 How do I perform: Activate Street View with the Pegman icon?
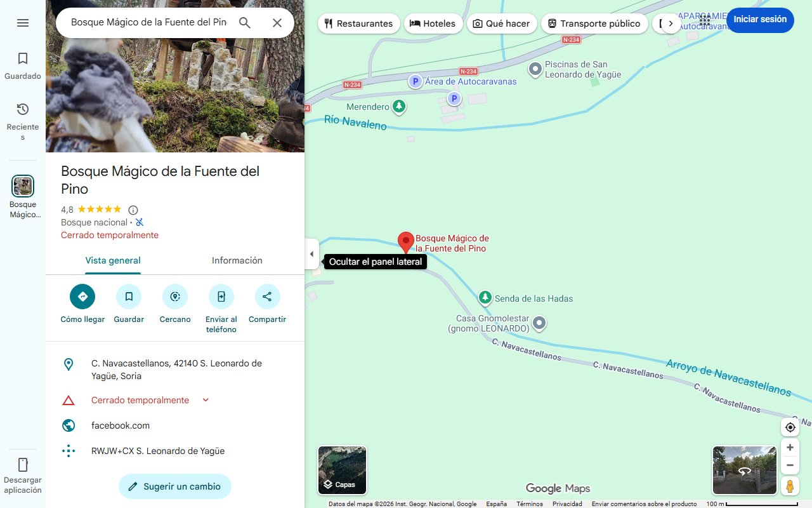pos(790,486)
